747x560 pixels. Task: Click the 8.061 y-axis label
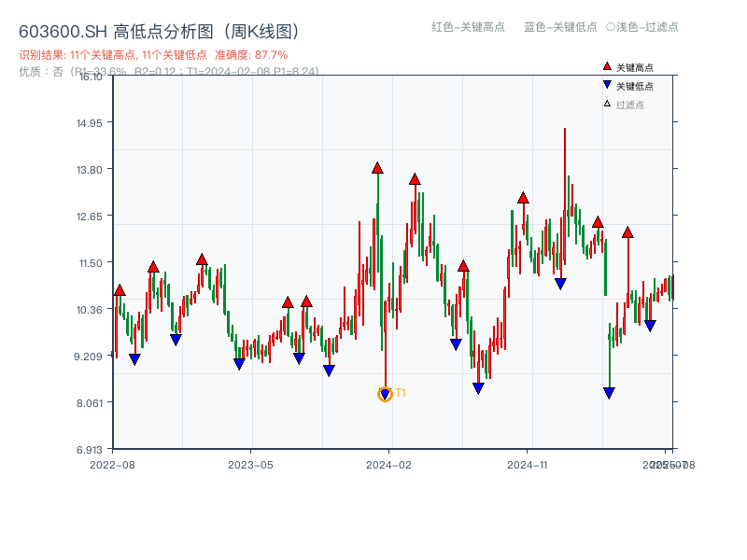coord(89,403)
